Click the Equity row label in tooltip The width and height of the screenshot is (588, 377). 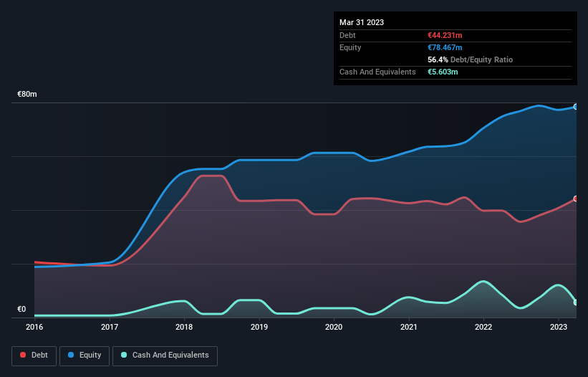[x=350, y=47]
